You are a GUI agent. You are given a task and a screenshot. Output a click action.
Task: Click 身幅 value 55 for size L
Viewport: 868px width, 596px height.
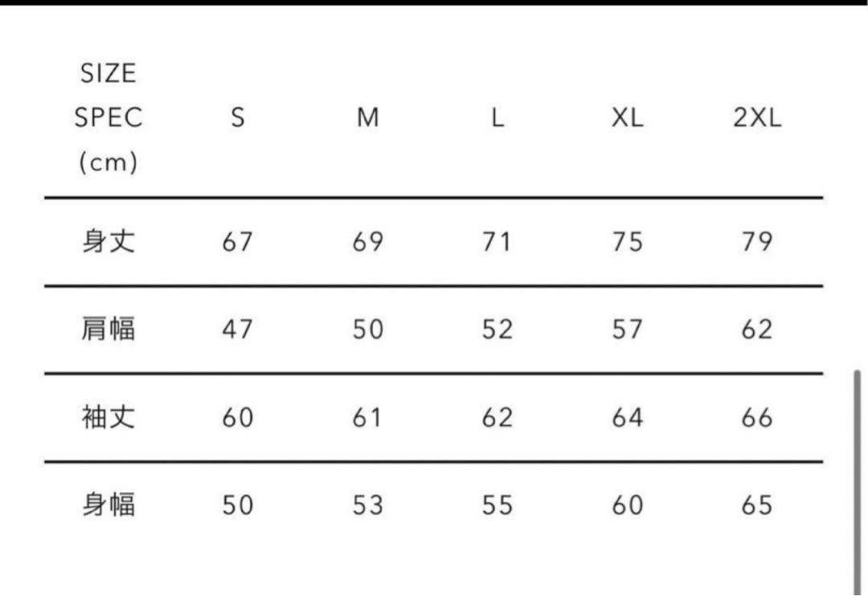(x=497, y=504)
